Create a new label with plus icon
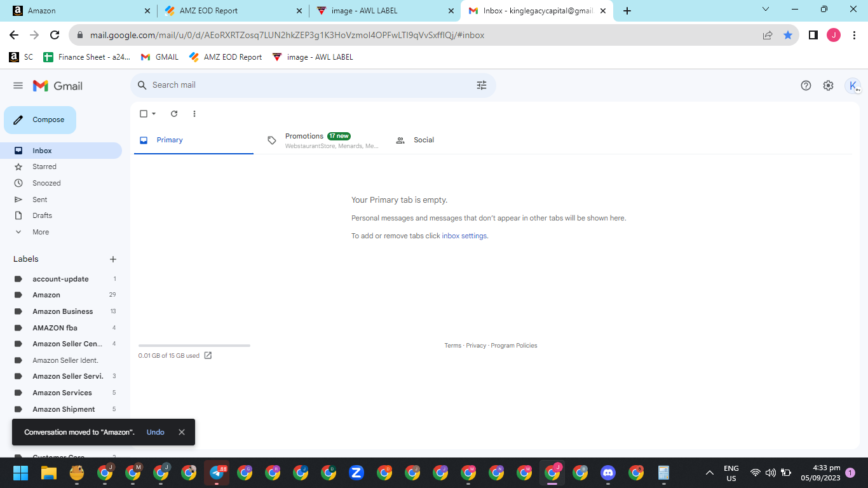This screenshot has height=488, width=868. coord(113,259)
